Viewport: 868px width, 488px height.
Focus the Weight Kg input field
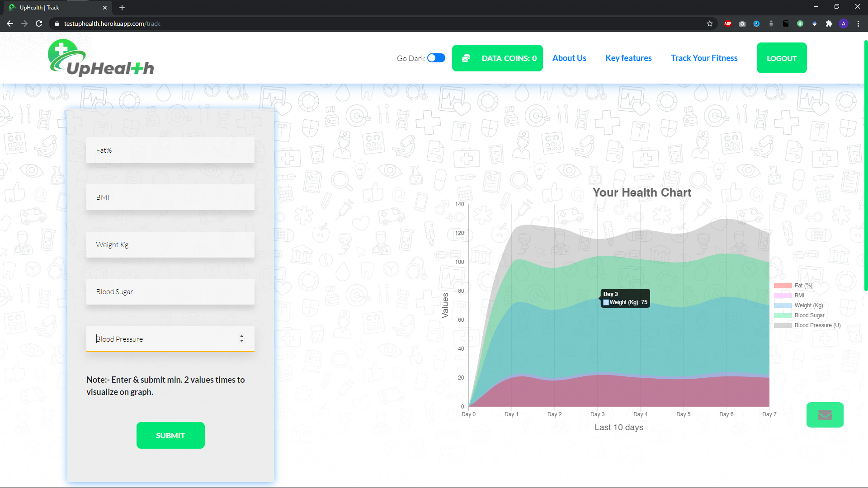[x=170, y=244]
